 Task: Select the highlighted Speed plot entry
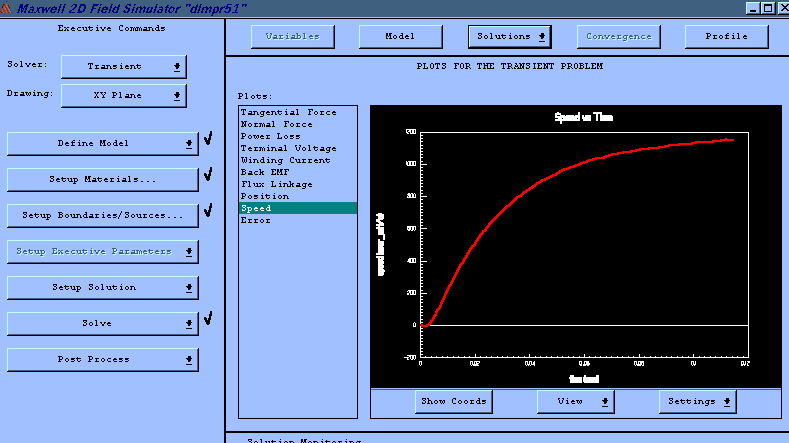tap(298, 208)
